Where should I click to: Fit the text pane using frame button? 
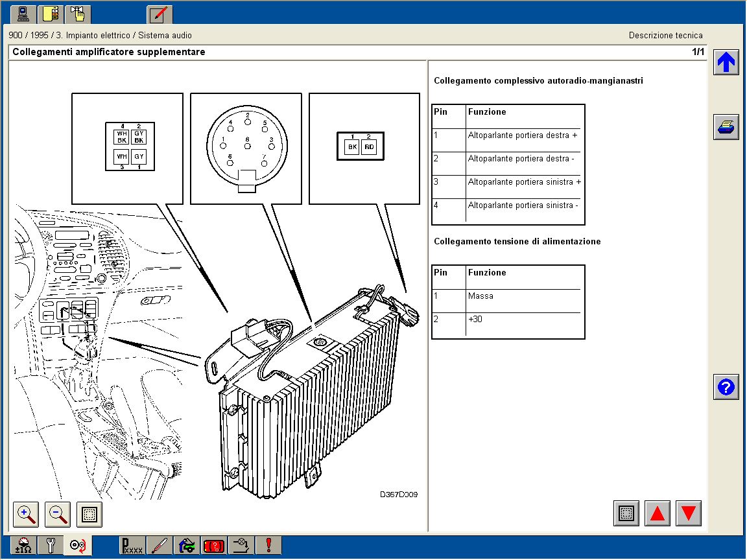626,514
